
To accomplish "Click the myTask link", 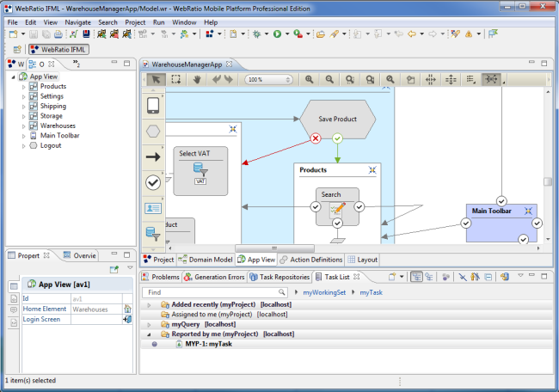I will point(372,292).
